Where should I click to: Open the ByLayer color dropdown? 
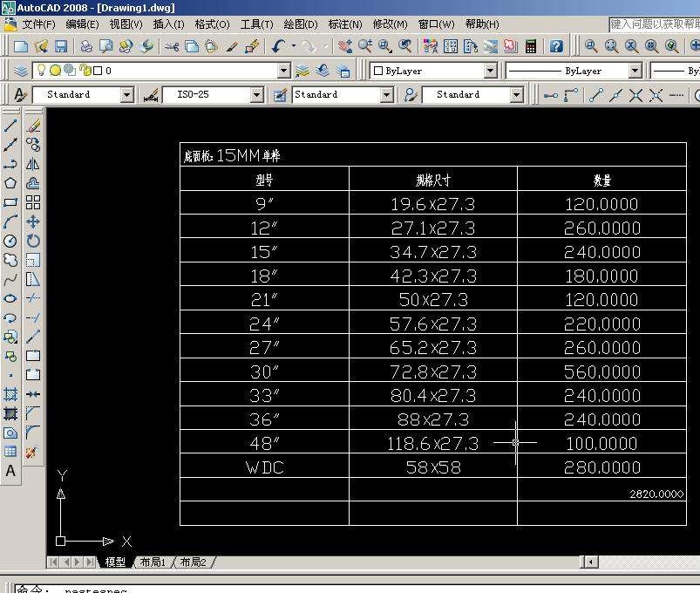(x=490, y=71)
